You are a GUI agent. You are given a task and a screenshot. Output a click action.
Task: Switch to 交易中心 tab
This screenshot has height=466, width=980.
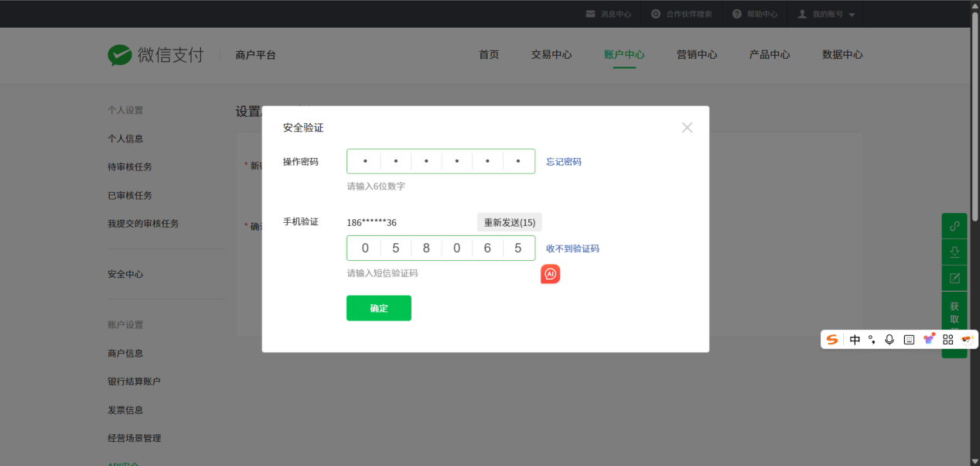pyautogui.click(x=551, y=55)
